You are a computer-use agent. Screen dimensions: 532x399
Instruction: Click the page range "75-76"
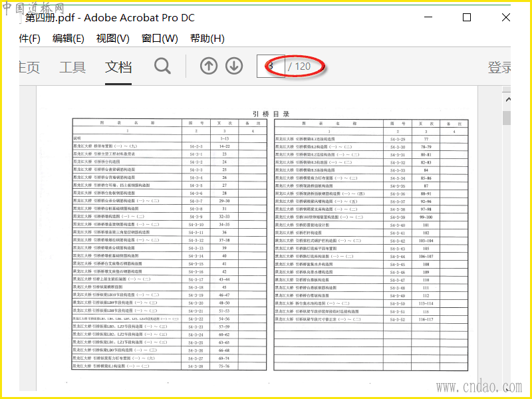[224, 366]
